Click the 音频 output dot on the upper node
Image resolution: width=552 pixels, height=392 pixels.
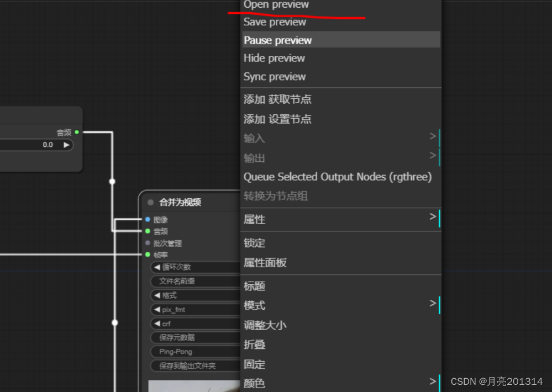[76, 132]
